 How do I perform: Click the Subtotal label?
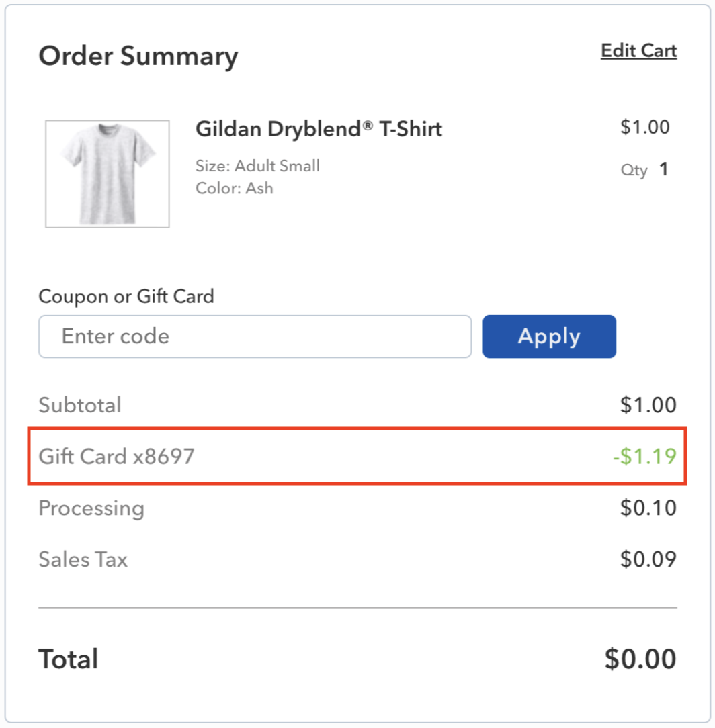tap(80, 405)
